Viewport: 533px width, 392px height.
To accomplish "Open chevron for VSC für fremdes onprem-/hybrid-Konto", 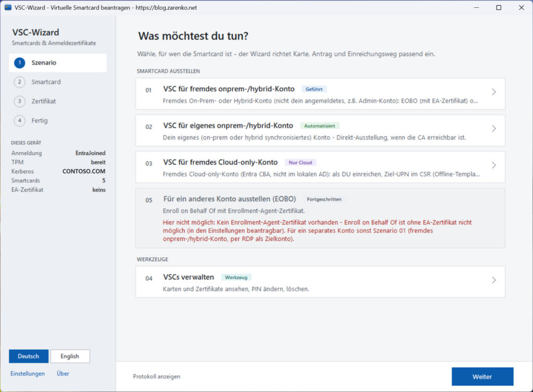I will (494, 92).
